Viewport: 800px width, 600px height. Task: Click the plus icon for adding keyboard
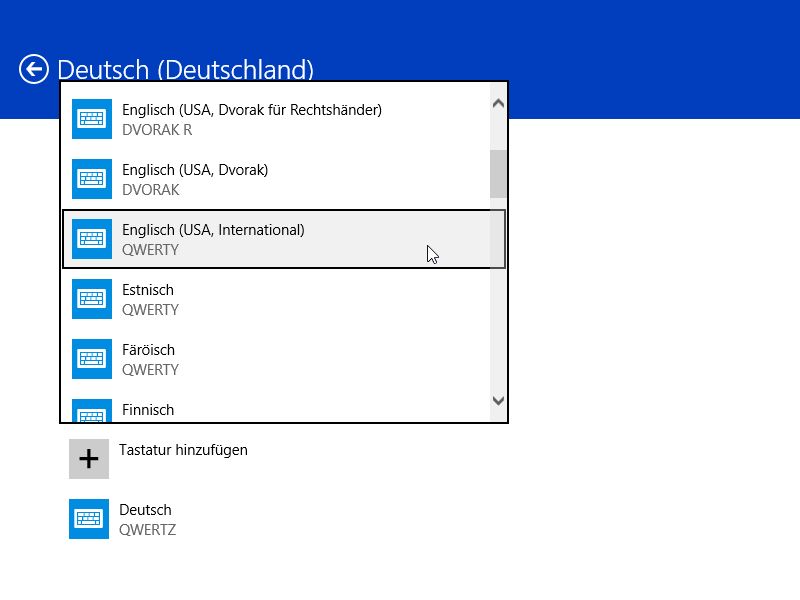[x=89, y=459]
